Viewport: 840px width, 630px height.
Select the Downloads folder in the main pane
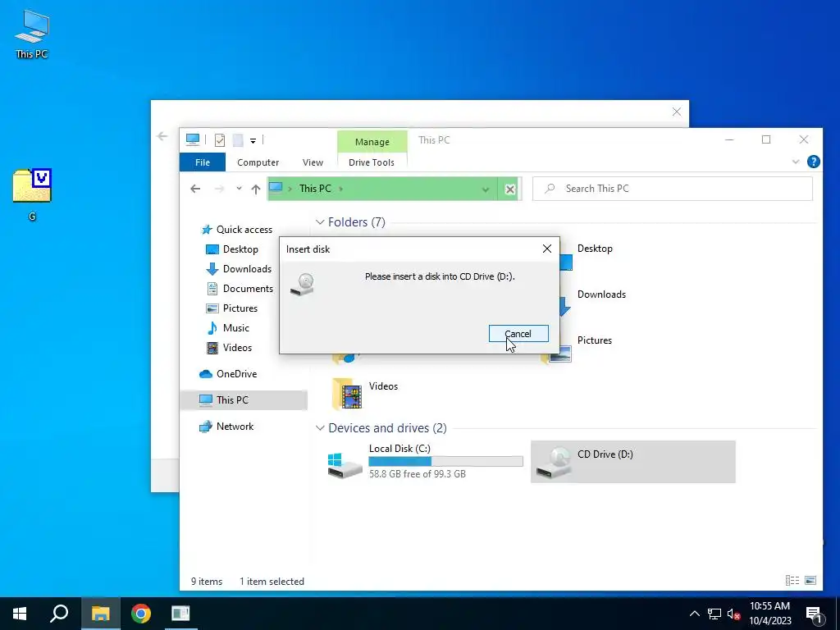click(x=601, y=294)
